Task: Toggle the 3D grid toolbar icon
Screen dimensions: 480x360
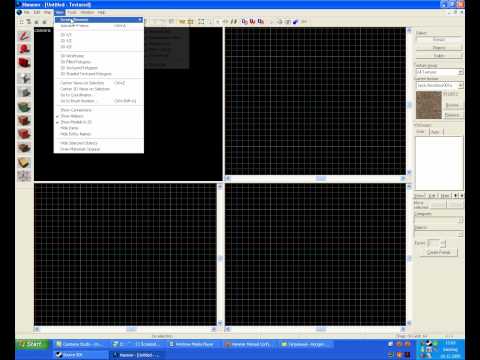Action: coord(29,22)
